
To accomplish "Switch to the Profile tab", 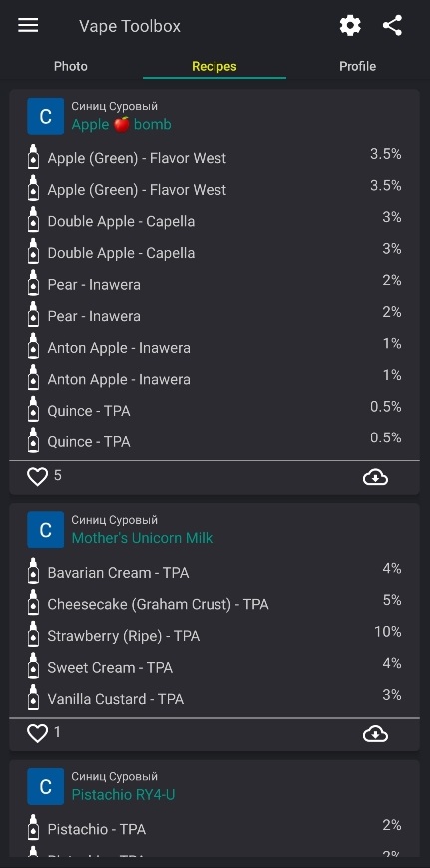I will coord(357,66).
